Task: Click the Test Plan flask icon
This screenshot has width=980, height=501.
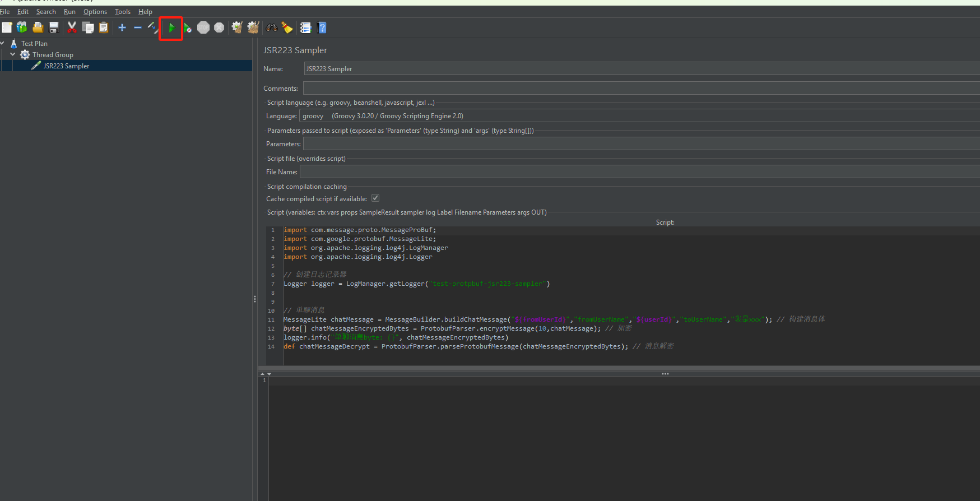Action: (x=14, y=43)
